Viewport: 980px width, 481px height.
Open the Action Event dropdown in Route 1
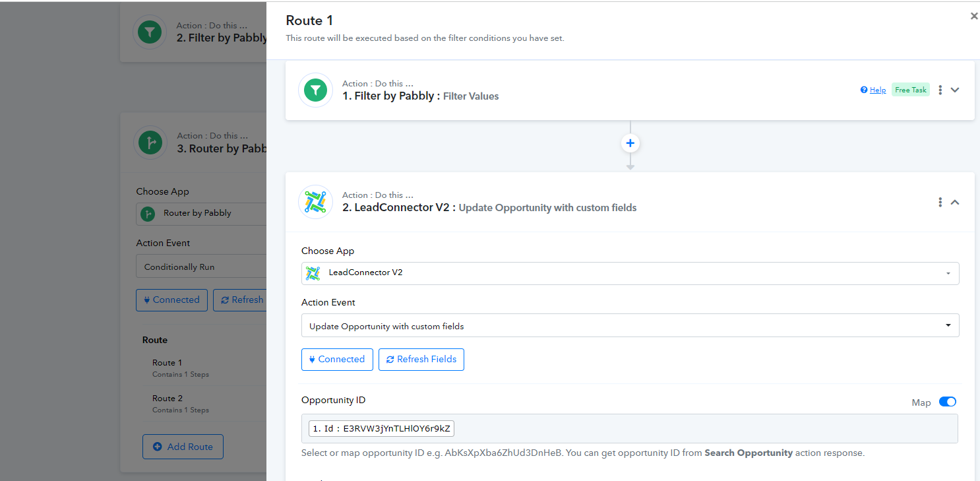click(x=630, y=325)
